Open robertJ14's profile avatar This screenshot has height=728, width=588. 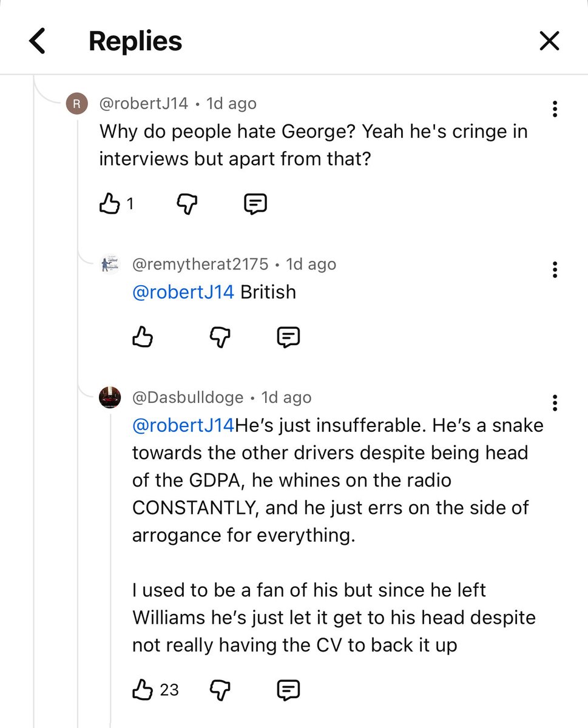click(x=76, y=104)
